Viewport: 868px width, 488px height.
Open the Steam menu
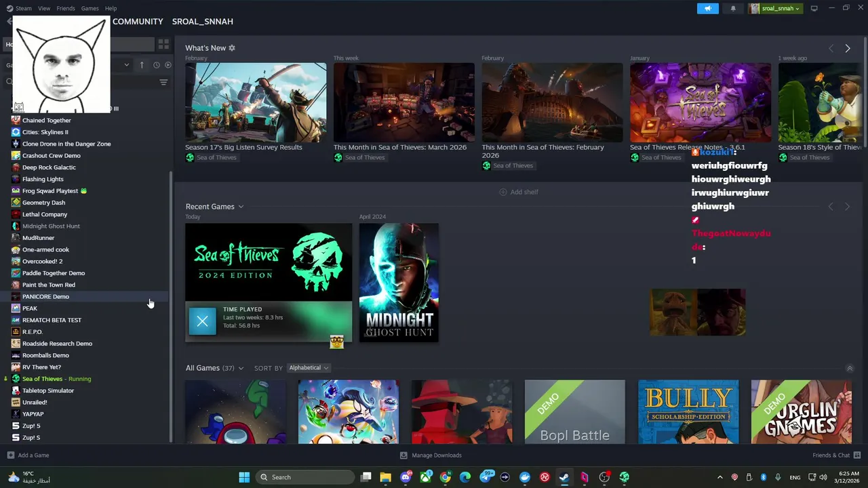click(x=19, y=8)
